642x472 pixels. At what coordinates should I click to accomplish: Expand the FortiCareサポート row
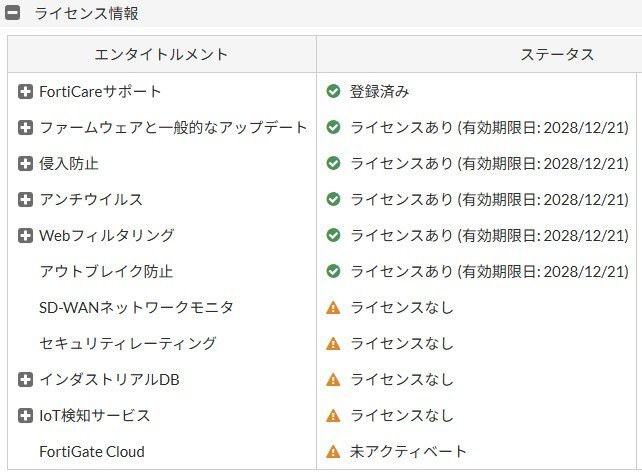tap(26, 92)
